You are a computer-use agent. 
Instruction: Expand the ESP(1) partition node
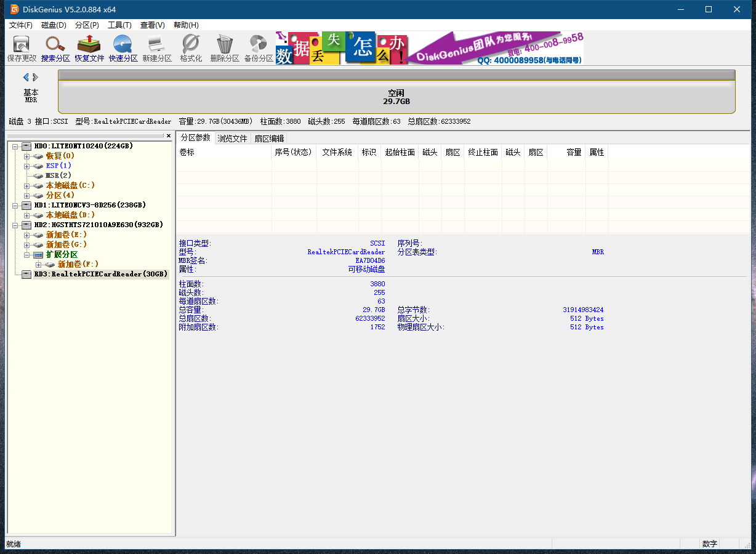[26, 166]
